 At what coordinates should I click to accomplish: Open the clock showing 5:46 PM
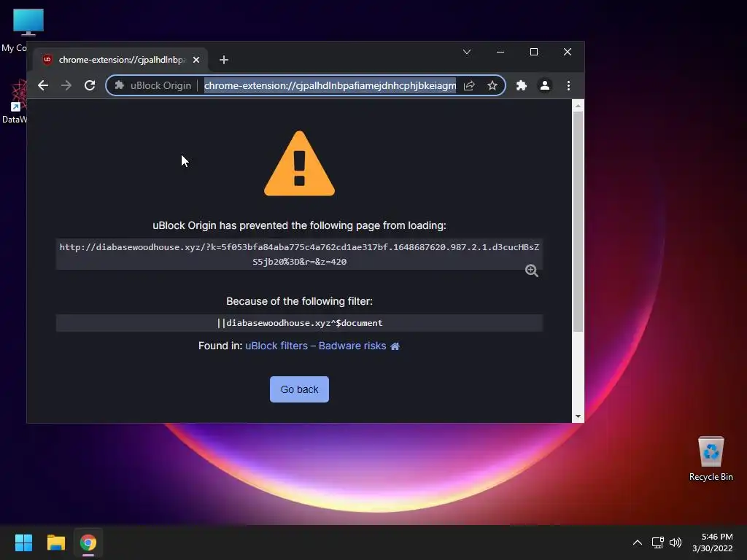coord(713,542)
